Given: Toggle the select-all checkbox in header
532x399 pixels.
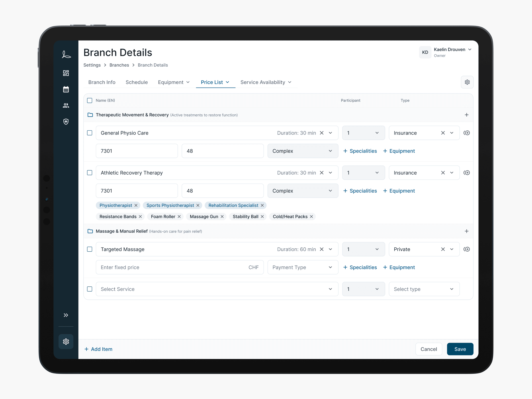Looking at the screenshot, I should tap(90, 101).
